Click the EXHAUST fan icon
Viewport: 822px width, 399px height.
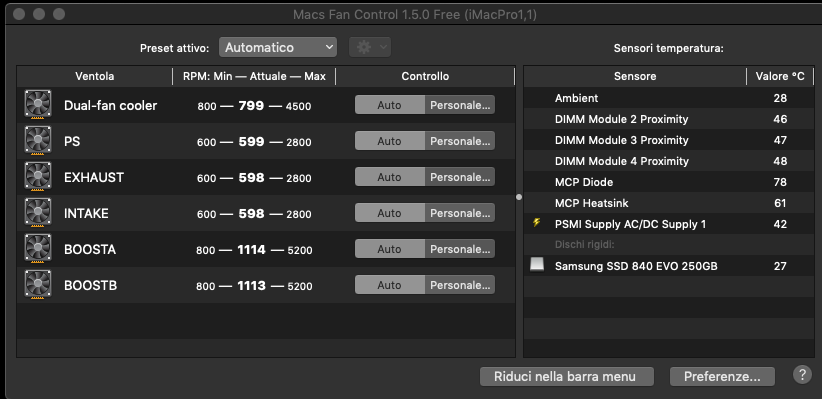coord(38,177)
